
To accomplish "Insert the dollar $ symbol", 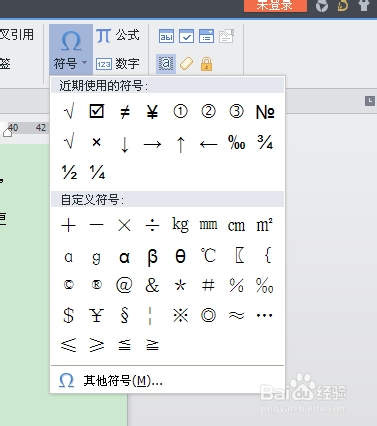I will pos(68,315).
